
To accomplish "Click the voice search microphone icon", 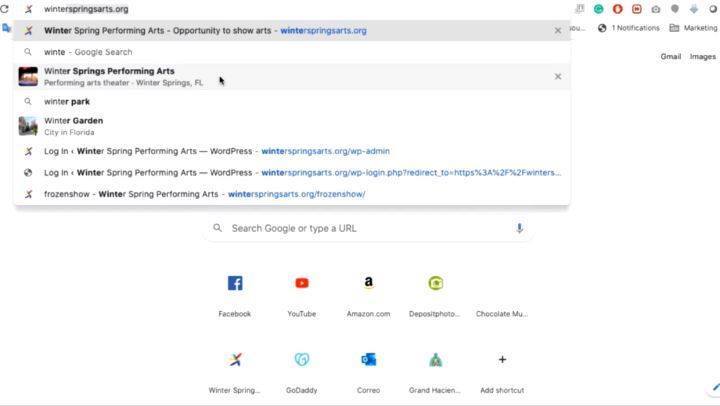I will 519,228.
